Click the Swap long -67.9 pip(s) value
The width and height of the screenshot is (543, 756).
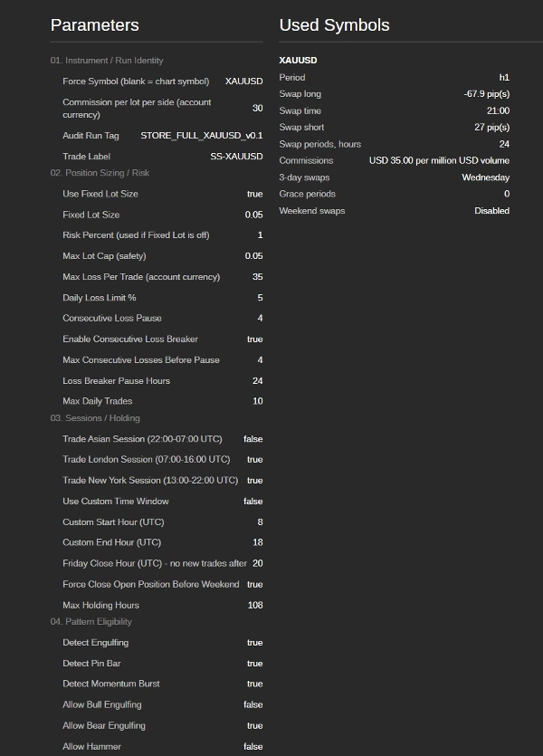(x=487, y=94)
